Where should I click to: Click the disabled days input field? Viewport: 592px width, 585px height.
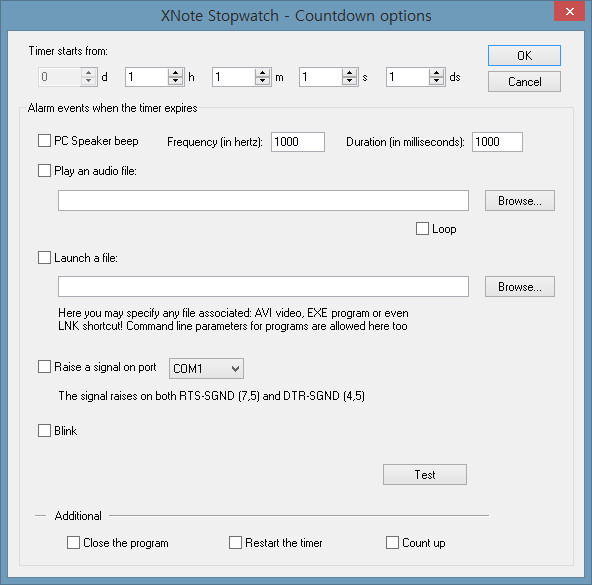coord(60,77)
